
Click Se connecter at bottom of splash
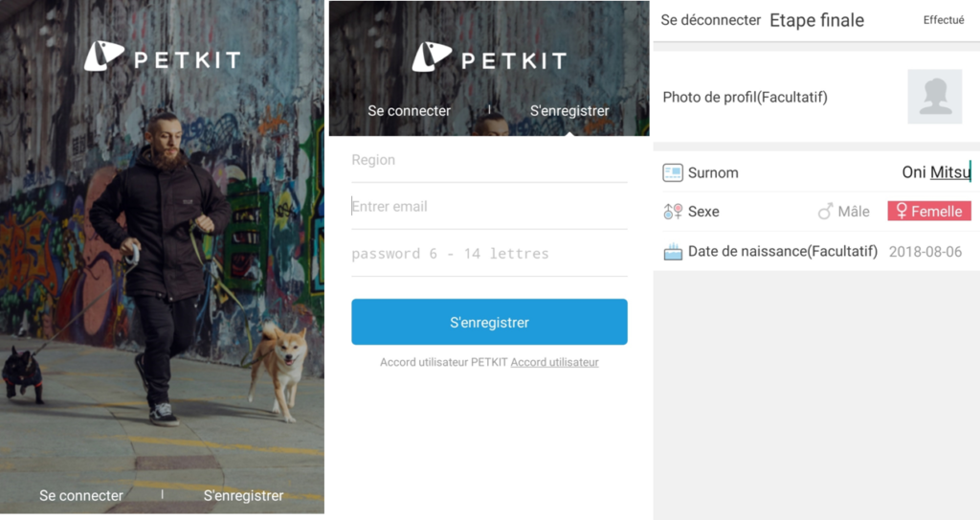(x=81, y=496)
